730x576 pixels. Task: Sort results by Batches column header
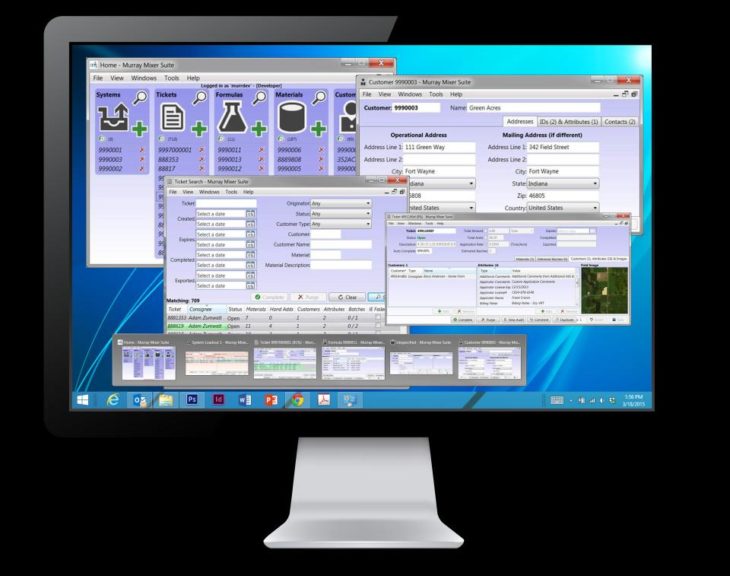[x=357, y=309]
